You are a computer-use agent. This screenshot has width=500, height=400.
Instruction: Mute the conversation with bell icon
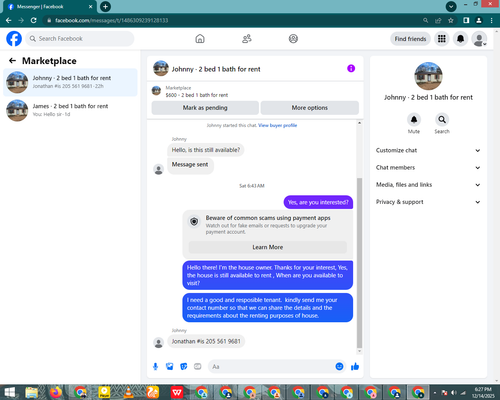[414, 119]
